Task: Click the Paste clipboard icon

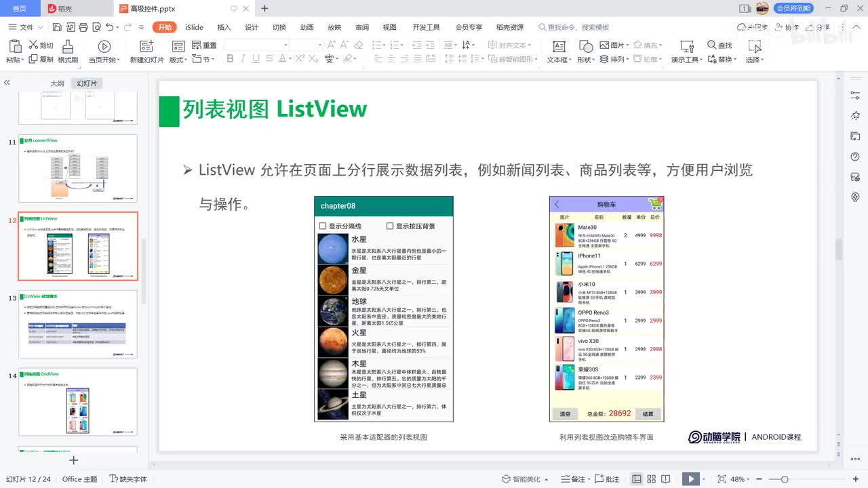Action: pos(15,46)
